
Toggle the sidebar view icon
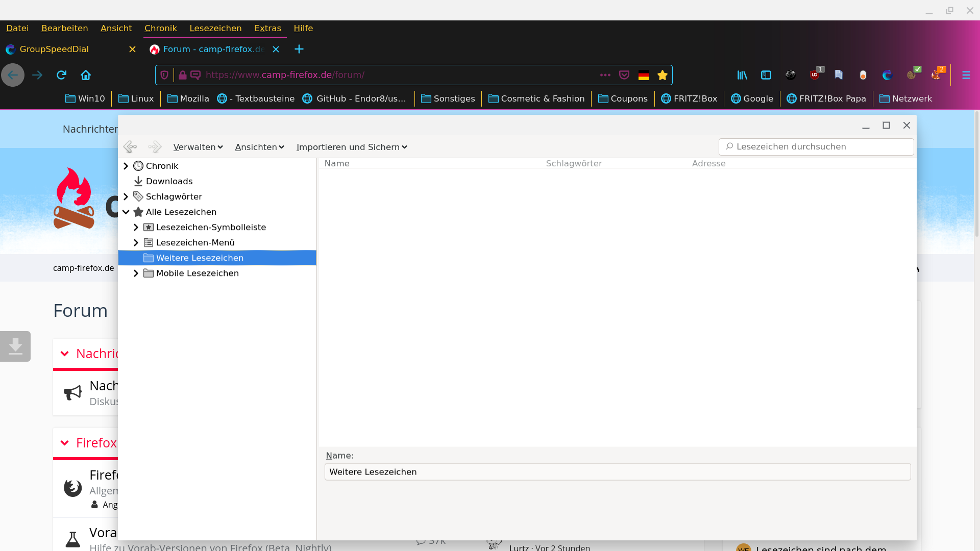pos(766,75)
